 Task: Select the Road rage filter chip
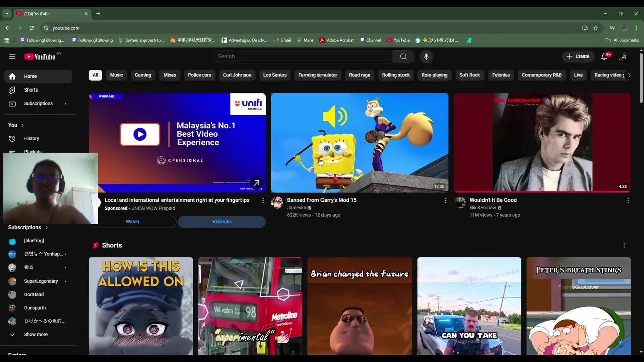tap(359, 75)
